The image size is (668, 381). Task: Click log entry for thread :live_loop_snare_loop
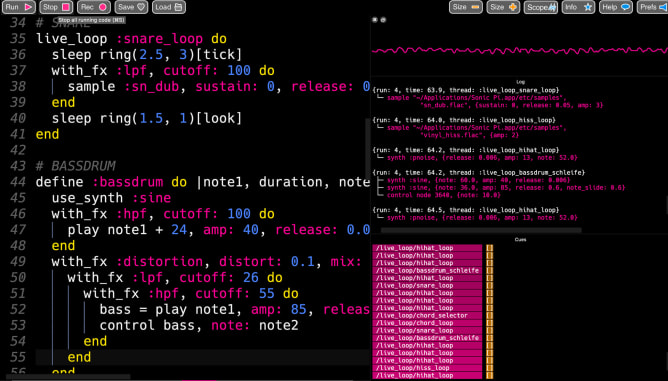click(x=466, y=90)
